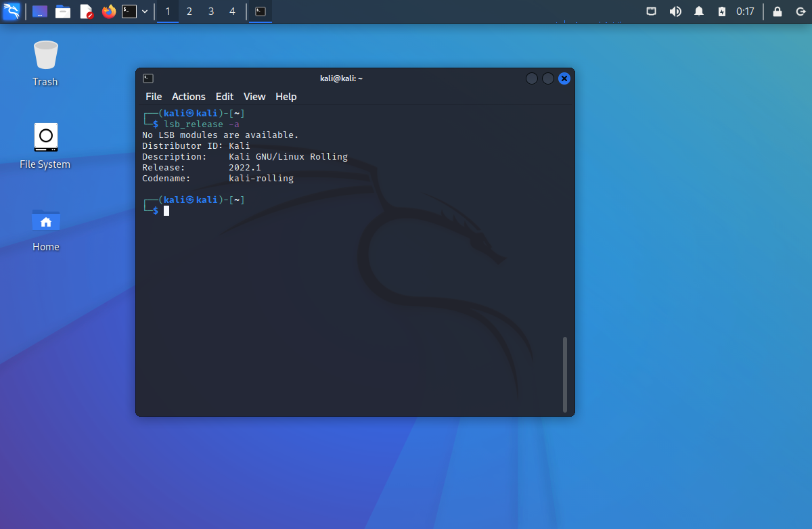Viewport: 812px width, 529px height.
Task: Switch to workspace 2
Action: click(189, 11)
